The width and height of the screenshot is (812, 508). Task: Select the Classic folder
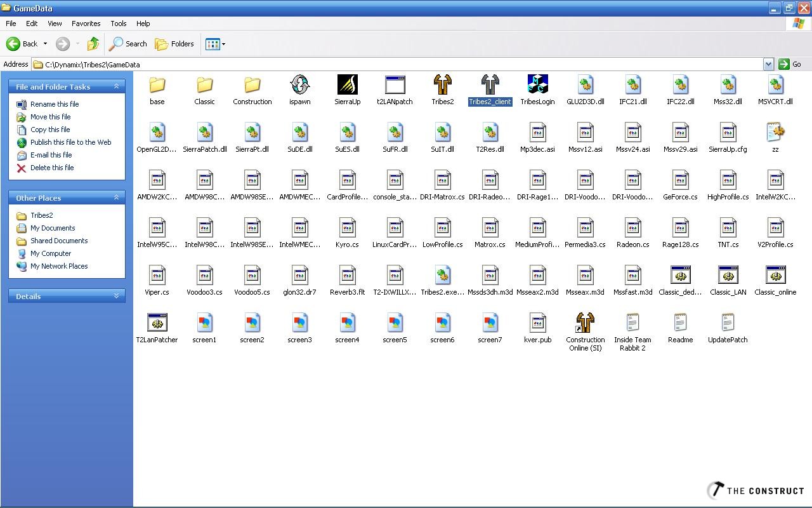click(204, 84)
